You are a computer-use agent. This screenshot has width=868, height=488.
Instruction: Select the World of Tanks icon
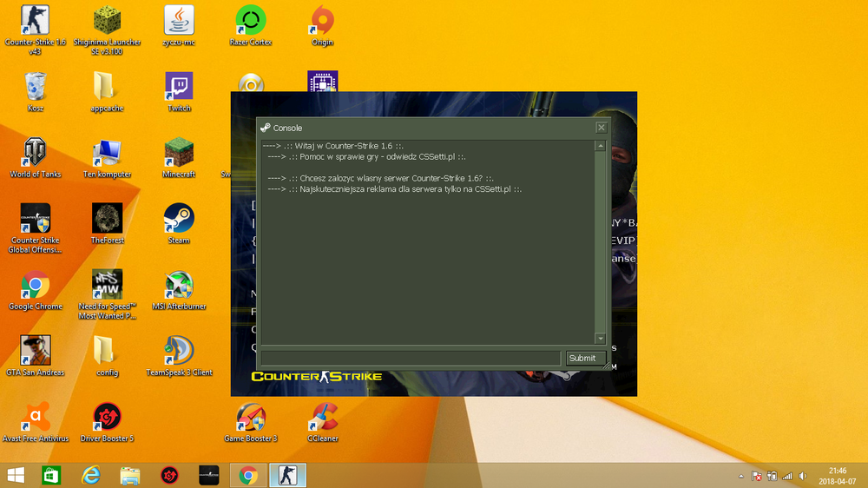pos(36,158)
